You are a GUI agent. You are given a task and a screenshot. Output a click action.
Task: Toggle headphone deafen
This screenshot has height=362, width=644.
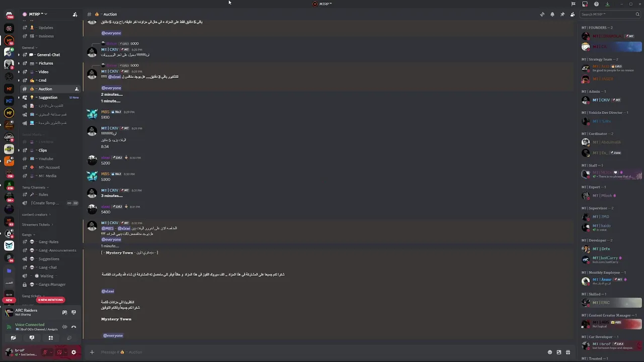tap(59, 352)
